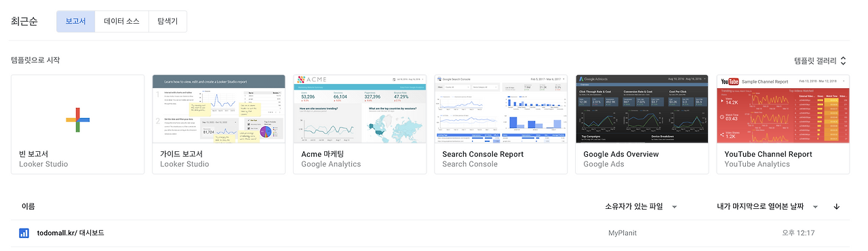Open the Acme 마케팅 template thumbnail
Viewport: 868px width, 251px height.
coord(359,109)
